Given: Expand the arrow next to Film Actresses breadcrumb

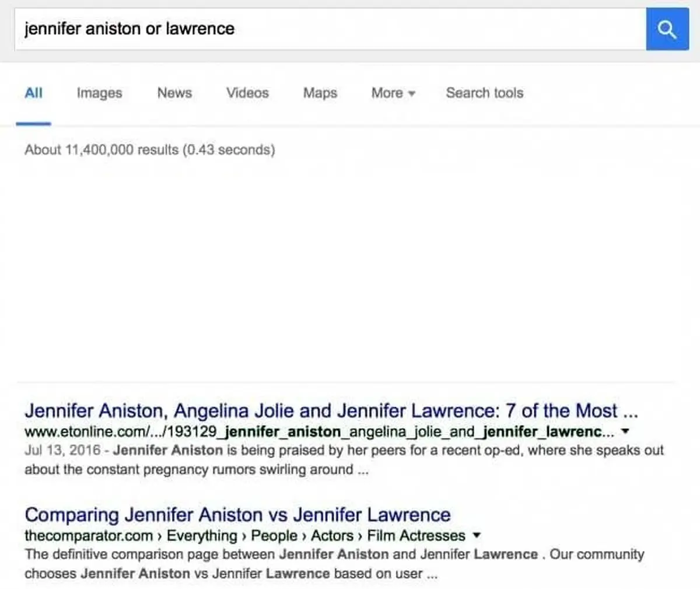Looking at the screenshot, I should click(477, 535).
